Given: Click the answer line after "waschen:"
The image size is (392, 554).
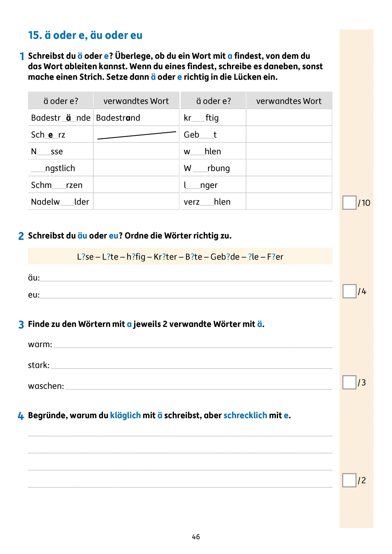Looking at the screenshot, I should point(199,386).
